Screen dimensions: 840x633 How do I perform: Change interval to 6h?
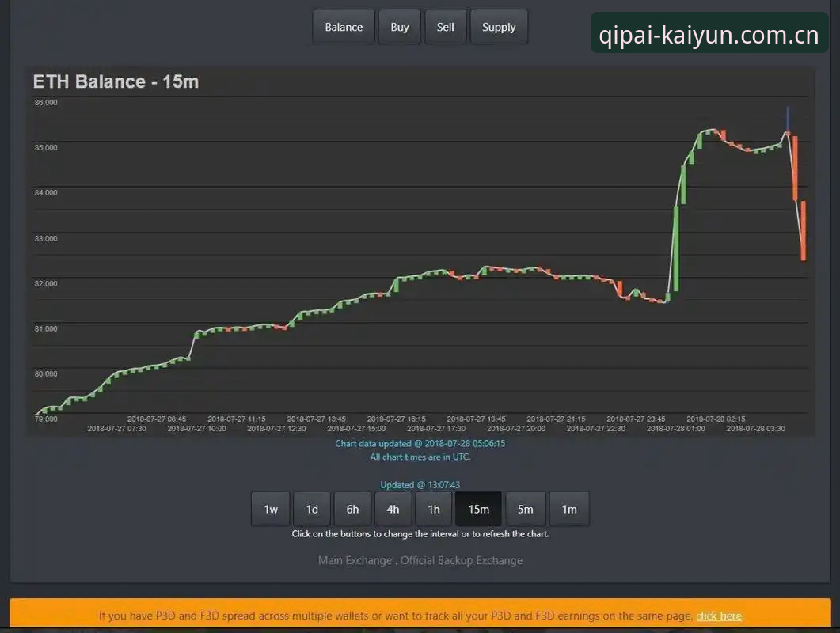pyautogui.click(x=352, y=509)
